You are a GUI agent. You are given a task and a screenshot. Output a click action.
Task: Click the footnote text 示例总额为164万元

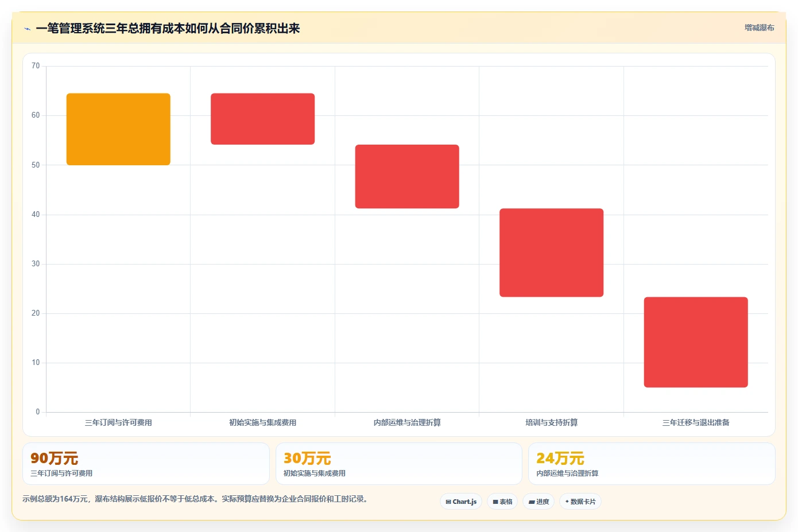tap(55, 499)
